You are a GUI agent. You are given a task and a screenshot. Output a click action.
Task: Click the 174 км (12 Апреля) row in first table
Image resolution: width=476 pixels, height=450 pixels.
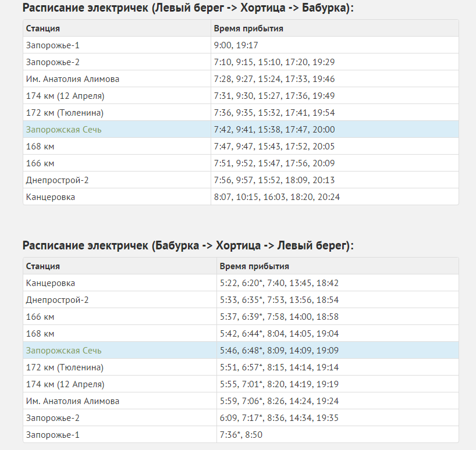(241, 96)
